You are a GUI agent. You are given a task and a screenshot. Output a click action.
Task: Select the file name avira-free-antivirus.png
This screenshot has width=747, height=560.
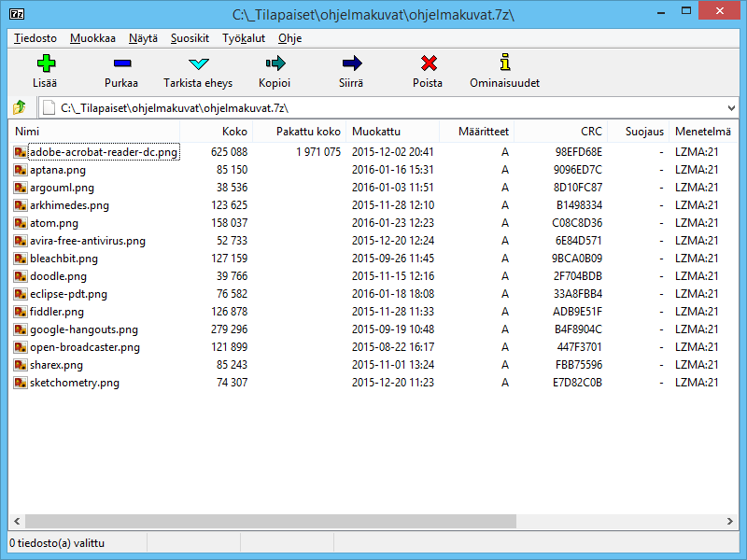(x=88, y=241)
